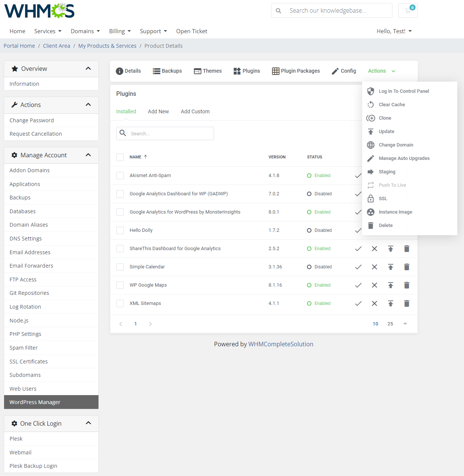Click the Update upload arrow icon in Actions menu
464x476 pixels.
[x=370, y=132]
